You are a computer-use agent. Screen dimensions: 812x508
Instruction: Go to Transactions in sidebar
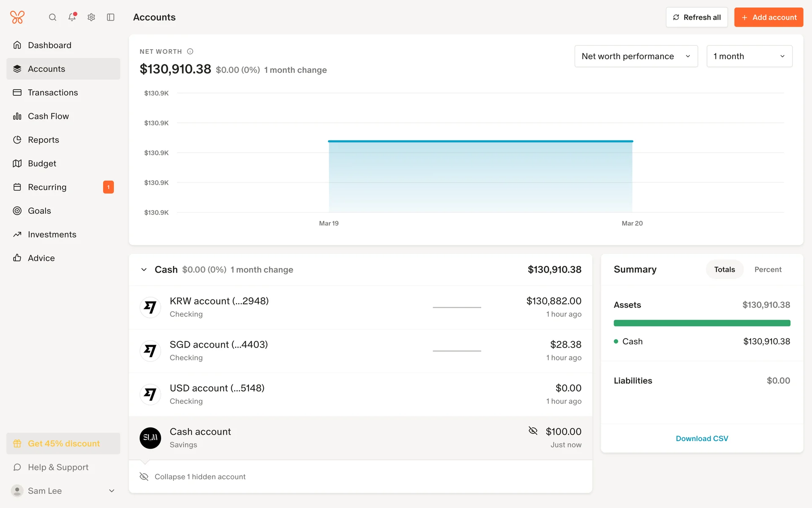pos(53,92)
